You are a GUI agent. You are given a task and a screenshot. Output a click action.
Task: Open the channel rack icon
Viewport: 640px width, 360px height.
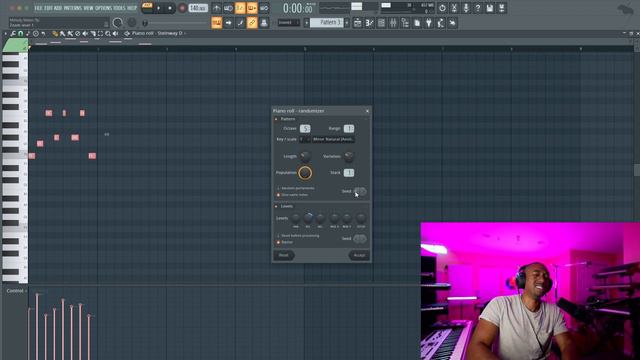[381, 23]
